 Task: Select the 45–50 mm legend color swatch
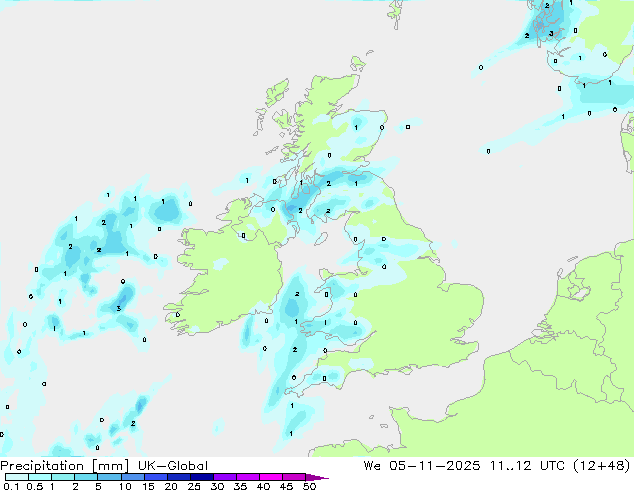tap(294, 477)
